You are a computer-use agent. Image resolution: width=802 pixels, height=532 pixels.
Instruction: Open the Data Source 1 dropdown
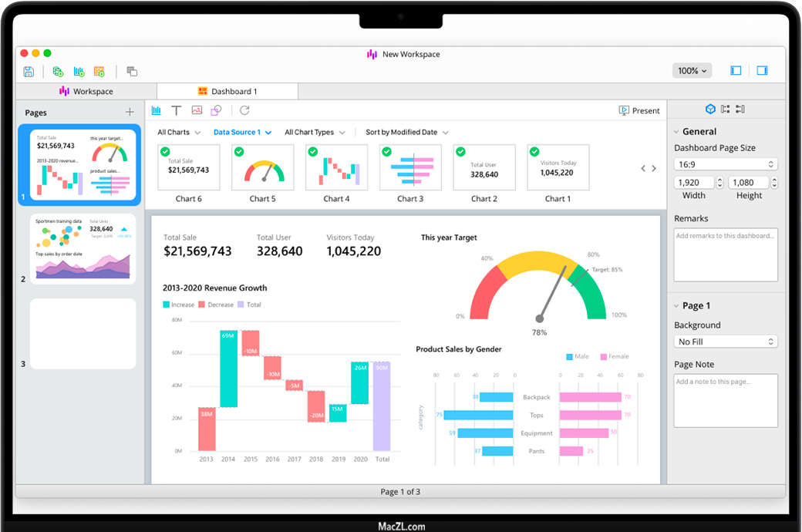242,133
